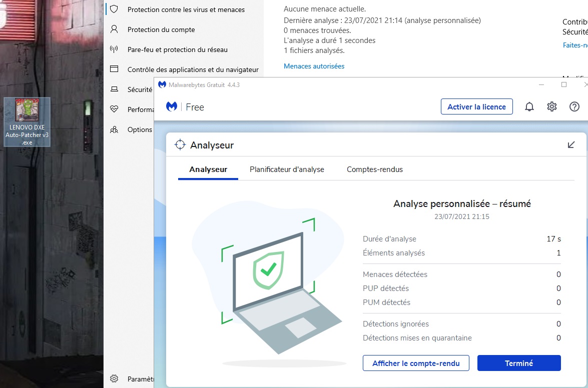Click the Faites-nous link in Windows Security
This screenshot has width=588, height=388.
click(x=575, y=45)
